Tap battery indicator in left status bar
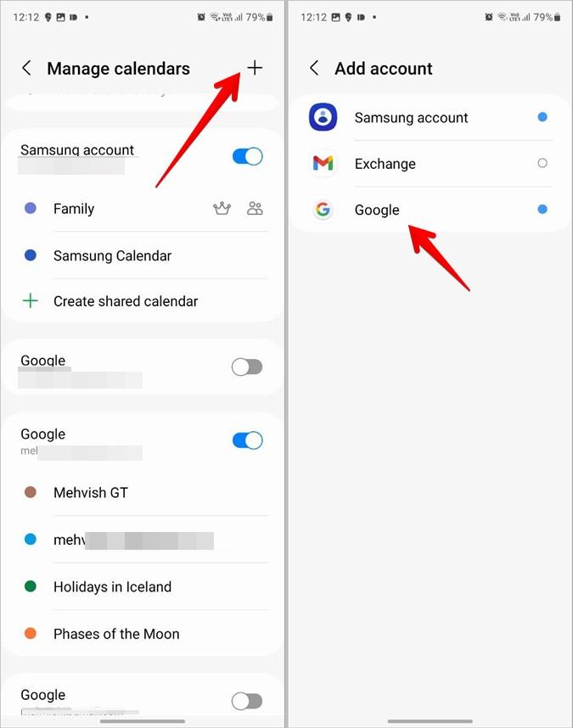The image size is (573, 728). 270,17
